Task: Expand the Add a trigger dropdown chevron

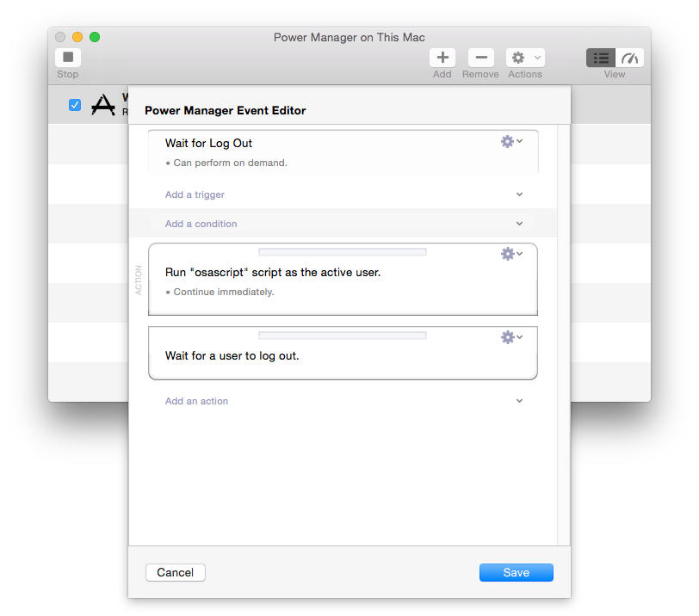Action: [x=519, y=194]
